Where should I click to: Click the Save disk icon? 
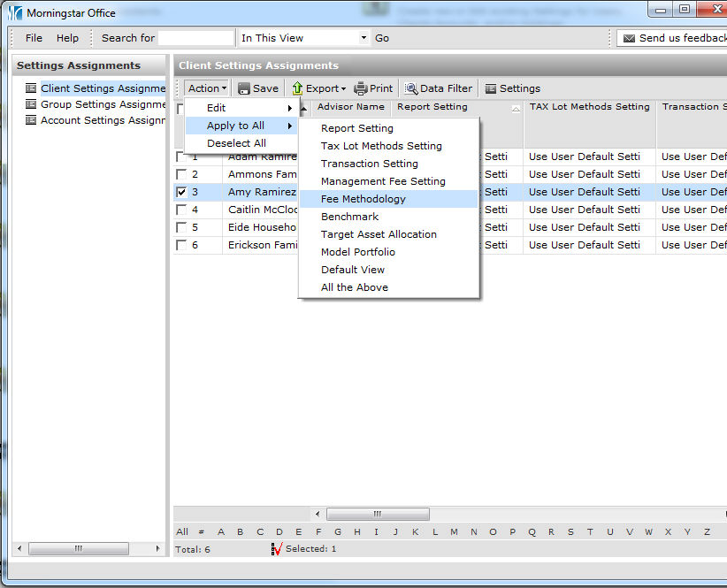click(244, 88)
